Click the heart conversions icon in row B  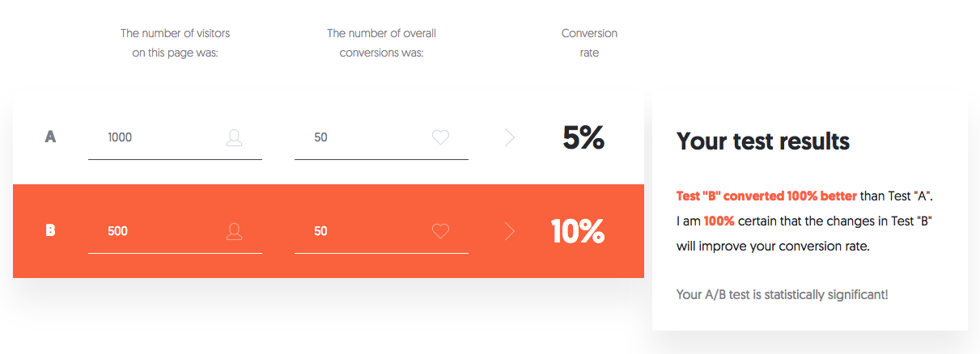[440, 232]
